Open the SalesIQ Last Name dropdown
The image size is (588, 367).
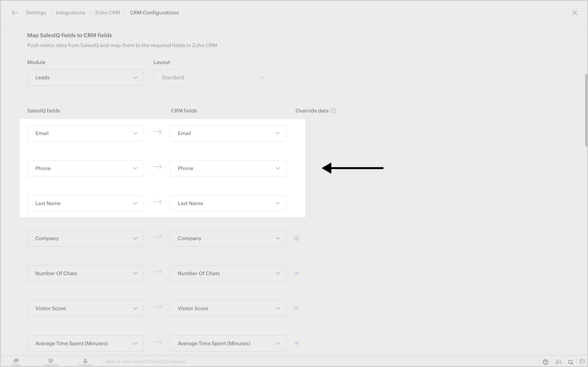tap(85, 203)
